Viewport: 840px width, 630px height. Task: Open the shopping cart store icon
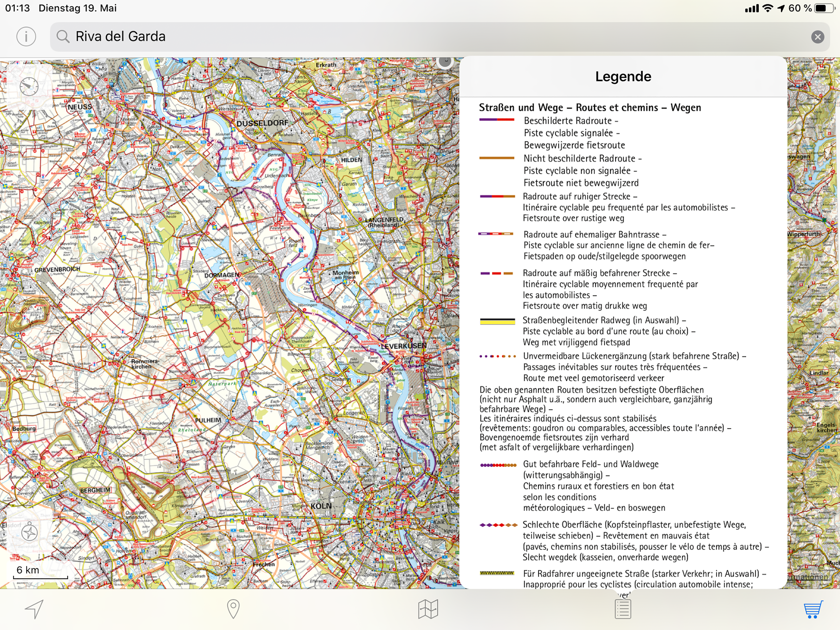pos(813,609)
